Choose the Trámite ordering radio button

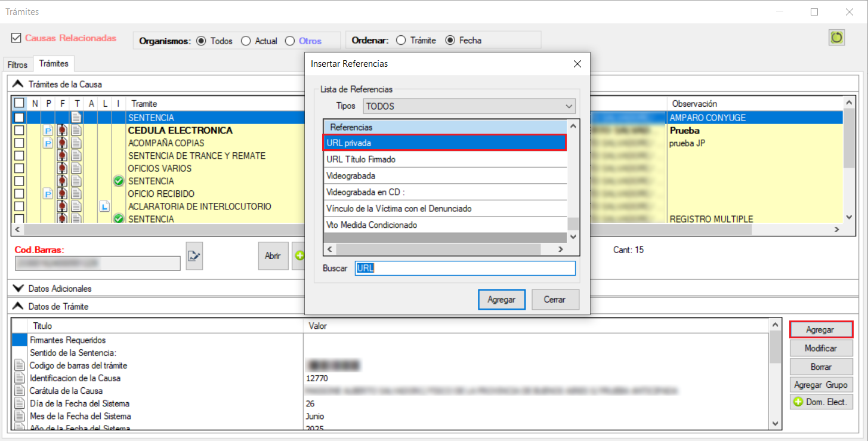[x=401, y=41]
